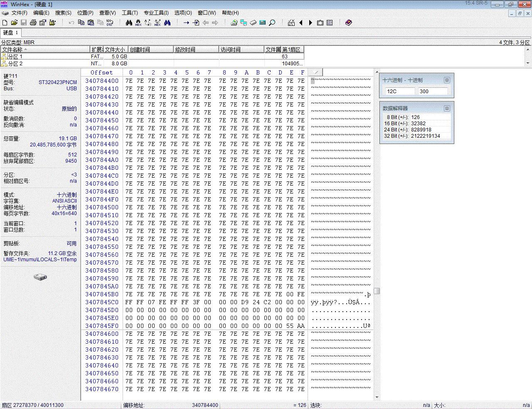Open the 专业工具(I) menu
532x409 pixels.
(156, 13)
